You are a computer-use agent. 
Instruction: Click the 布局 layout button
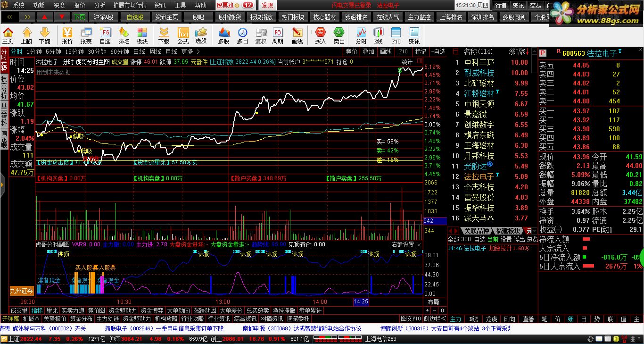(433, 302)
